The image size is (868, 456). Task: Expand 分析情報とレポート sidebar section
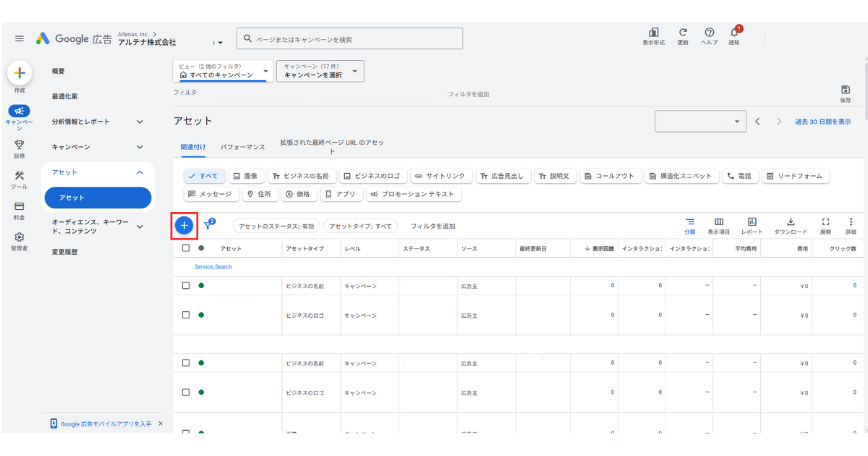pos(140,122)
